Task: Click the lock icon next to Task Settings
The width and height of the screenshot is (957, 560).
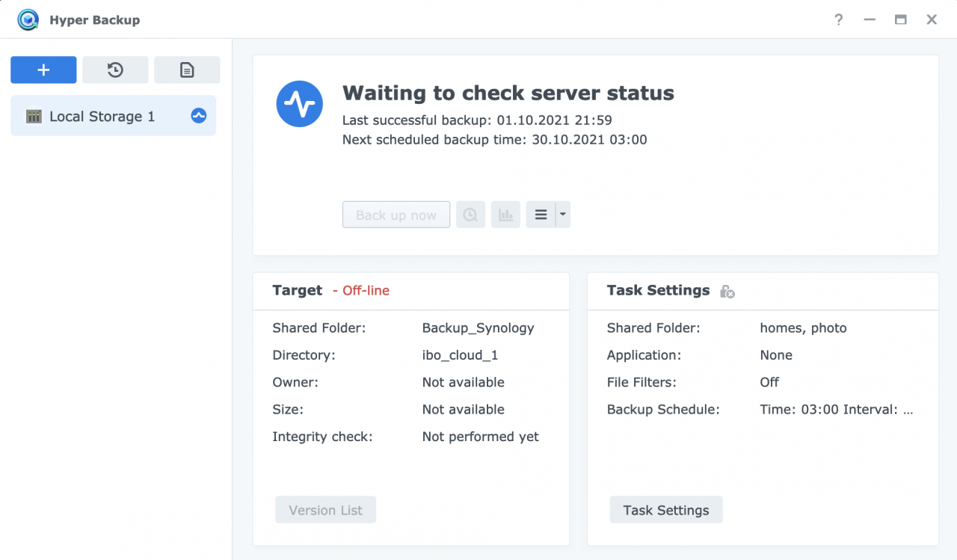Action: tap(726, 292)
